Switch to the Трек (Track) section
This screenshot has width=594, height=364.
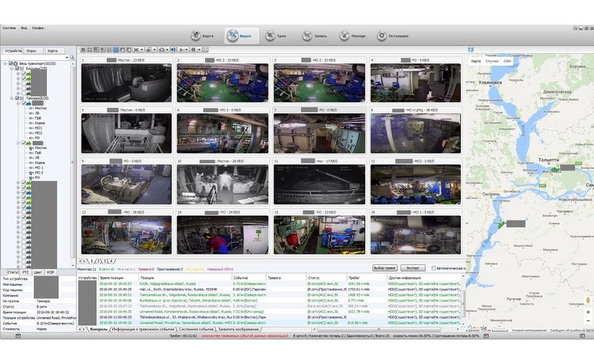[x=275, y=36]
